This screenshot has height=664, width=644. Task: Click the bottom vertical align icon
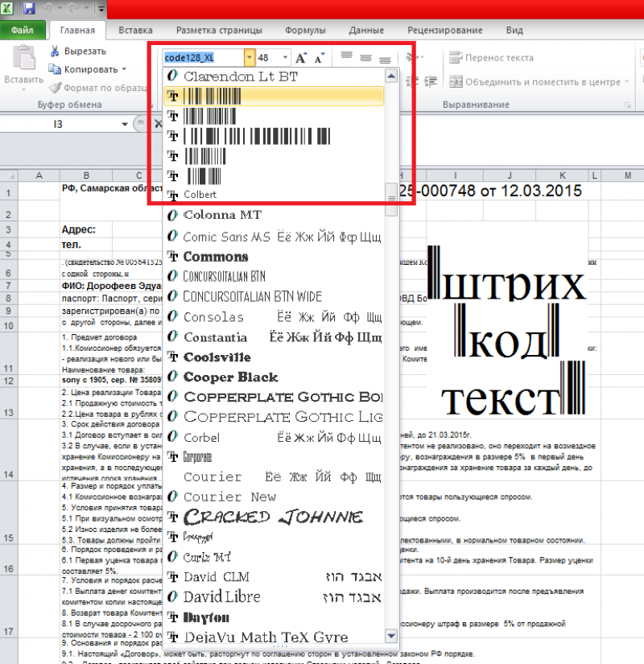(x=385, y=60)
